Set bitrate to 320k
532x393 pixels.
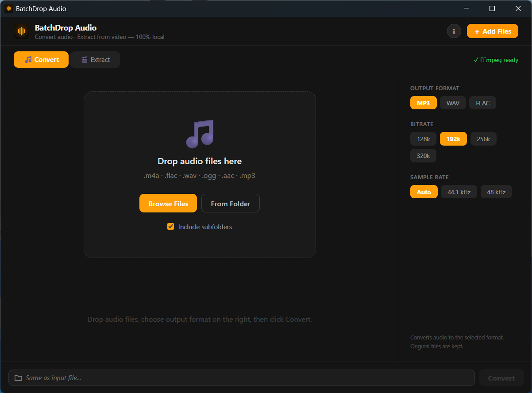[x=424, y=156]
